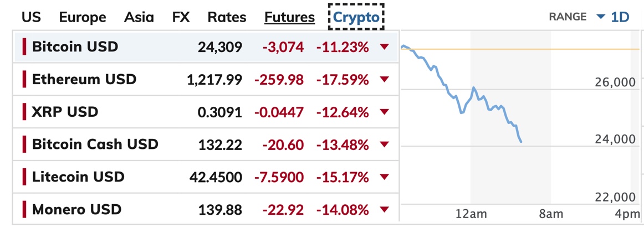
Task: Open the Monero USD quote link
Action: click(x=76, y=210)
